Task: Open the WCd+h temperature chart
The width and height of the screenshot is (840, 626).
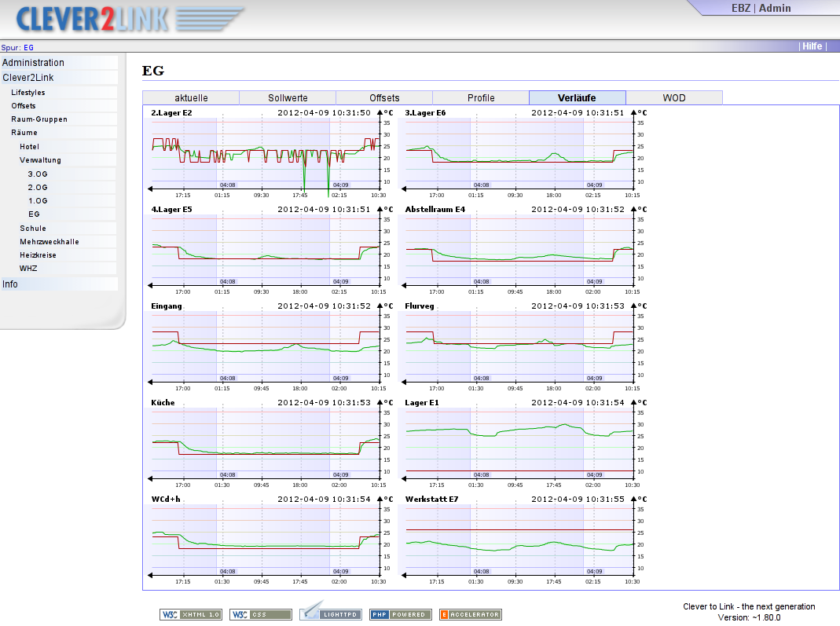Action: click(271, 540)
